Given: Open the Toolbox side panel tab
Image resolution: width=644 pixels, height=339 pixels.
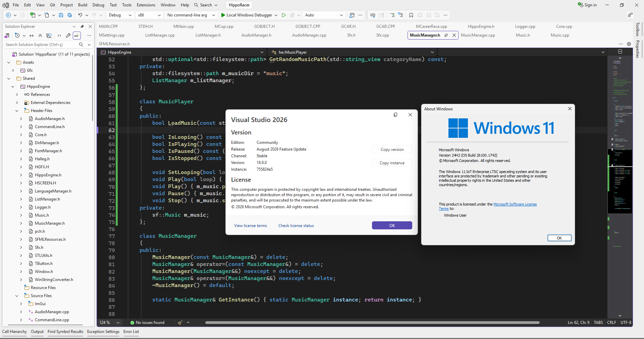Looking at the screenshot, I should click(638, 30).
